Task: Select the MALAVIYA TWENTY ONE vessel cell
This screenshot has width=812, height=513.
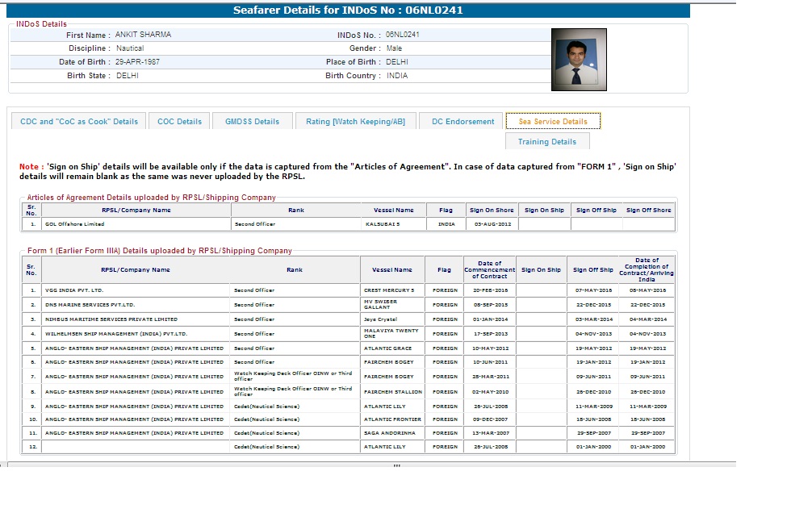Action: 391,333
